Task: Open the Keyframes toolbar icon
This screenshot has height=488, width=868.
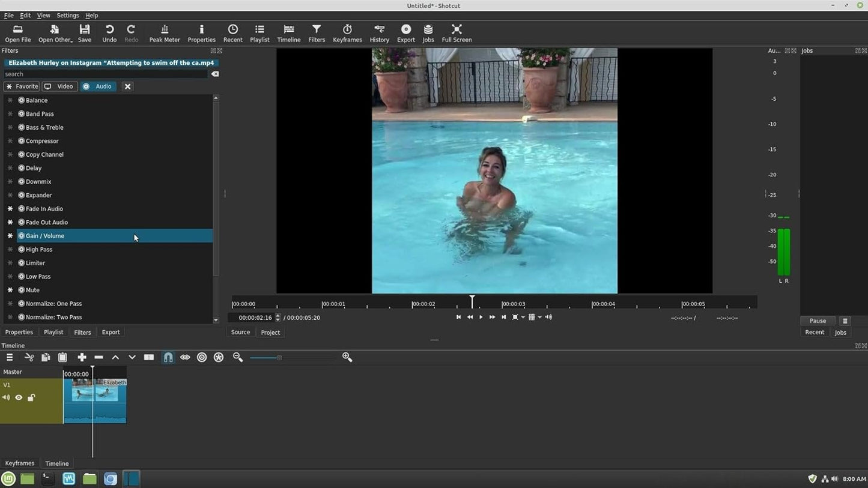Action: 347,34
